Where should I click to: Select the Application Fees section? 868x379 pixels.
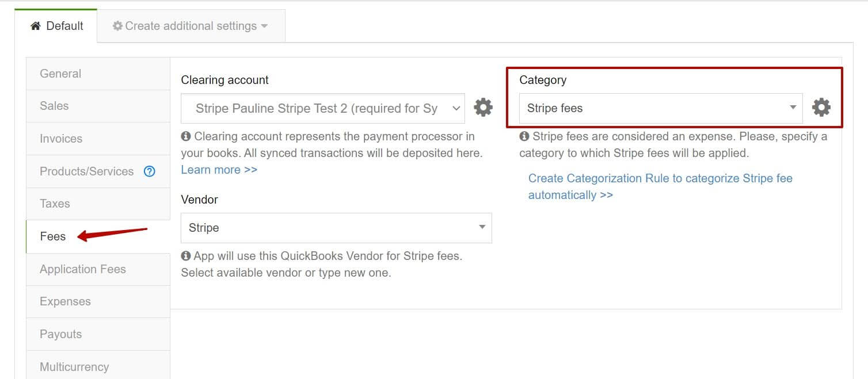(x=82, y=269)
